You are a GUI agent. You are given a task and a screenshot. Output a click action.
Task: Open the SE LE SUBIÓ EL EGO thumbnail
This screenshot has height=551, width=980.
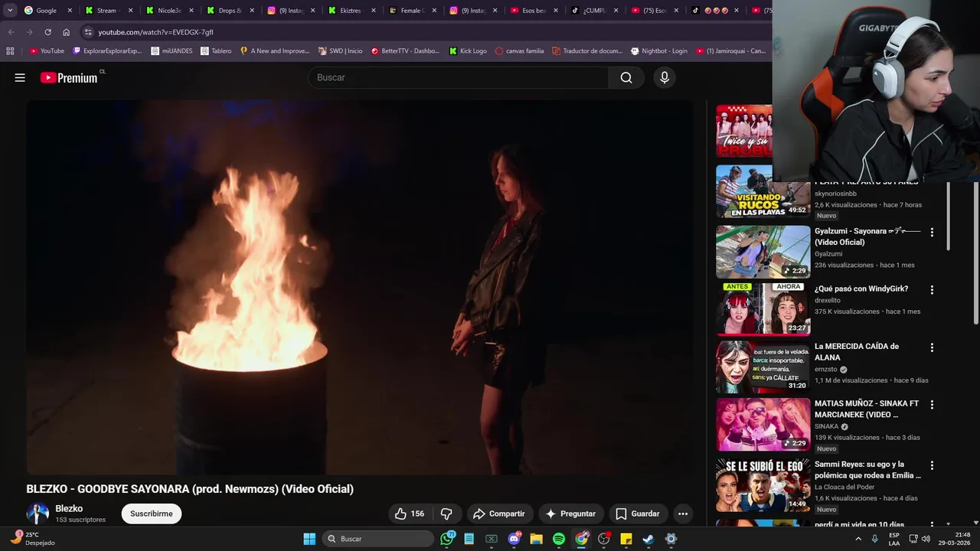[763, 485]
